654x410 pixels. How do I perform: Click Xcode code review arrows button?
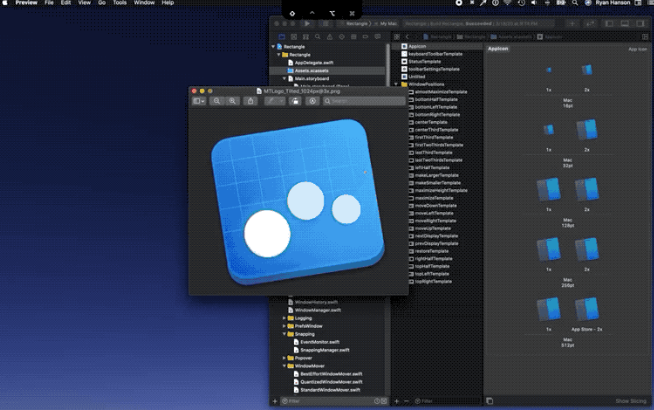coord(590,24)
